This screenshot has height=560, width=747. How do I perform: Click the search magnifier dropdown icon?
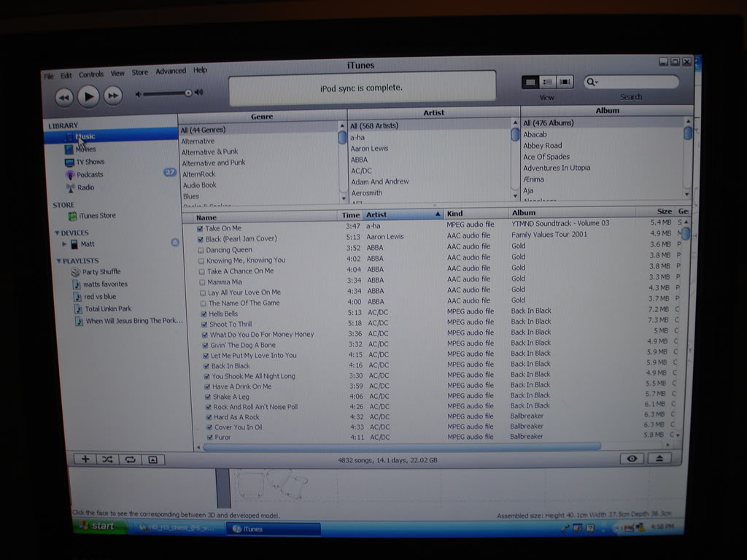click(592, 82)
